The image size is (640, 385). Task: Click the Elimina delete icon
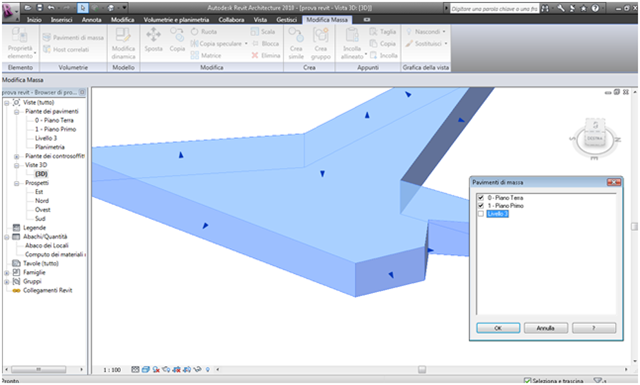coord(266,55)
